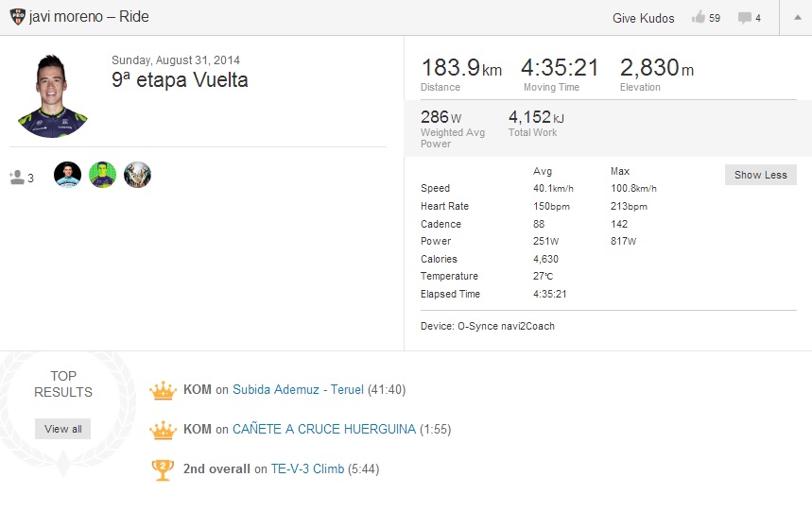The height and width of the screenshot is (511, 812).
Task: Click the 2nd overall trophy icon
Action: [x=164, y=469]
